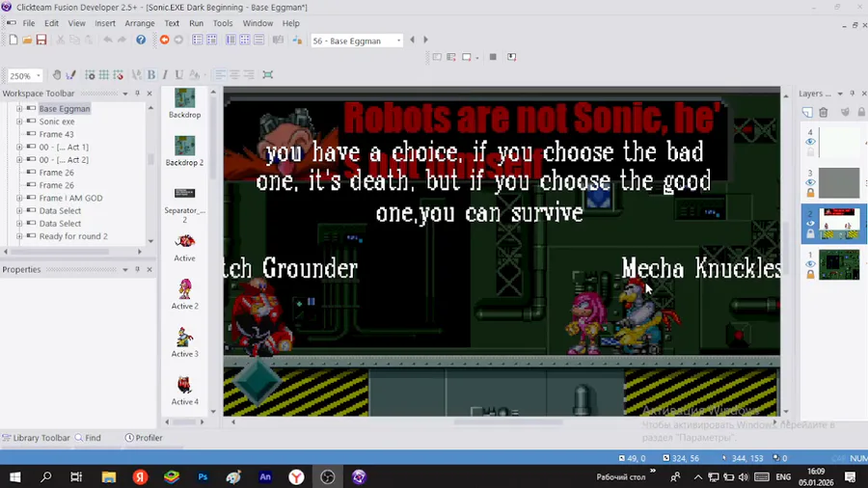
Task: Click the frame editor horizontal scrollbar
Action: click(x=508, y=421)
